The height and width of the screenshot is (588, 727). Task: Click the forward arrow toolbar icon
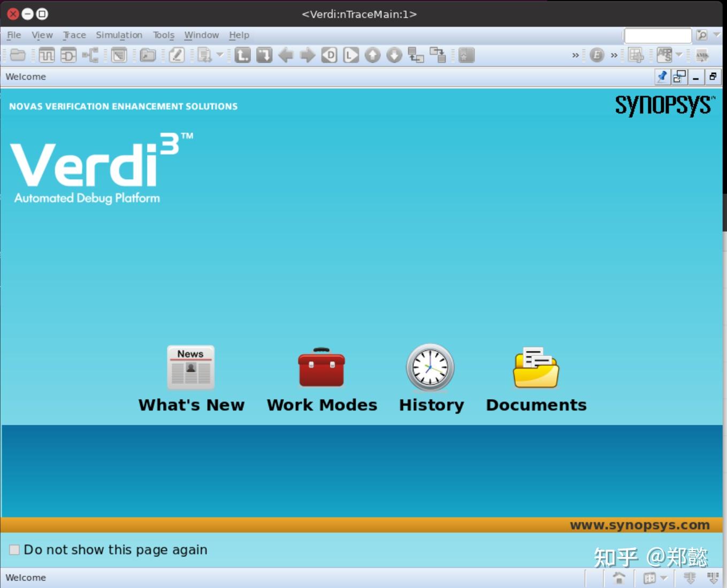click(308, 55)
